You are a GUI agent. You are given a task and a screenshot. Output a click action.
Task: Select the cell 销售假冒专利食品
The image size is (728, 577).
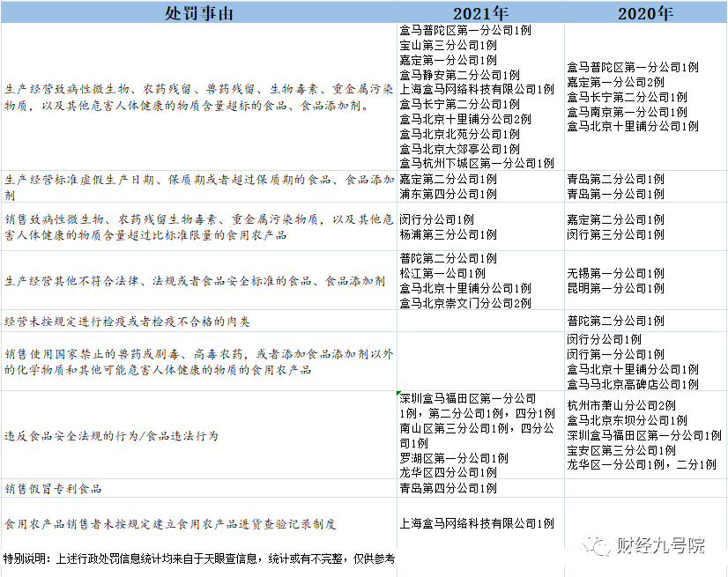(x=198, y=488)
